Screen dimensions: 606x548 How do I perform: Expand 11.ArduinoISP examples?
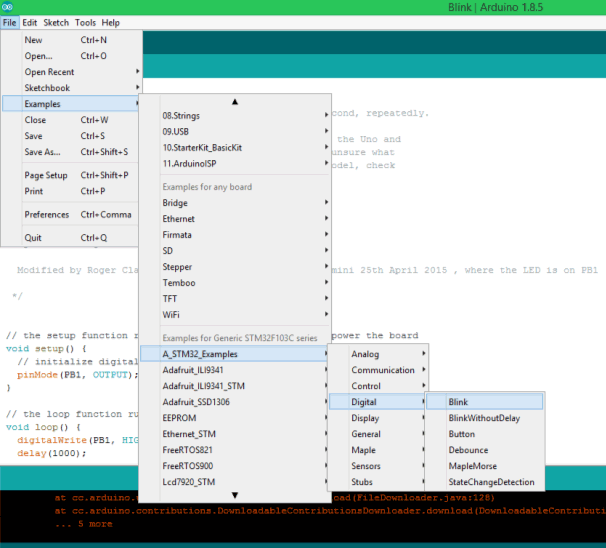tap(235, 163)
